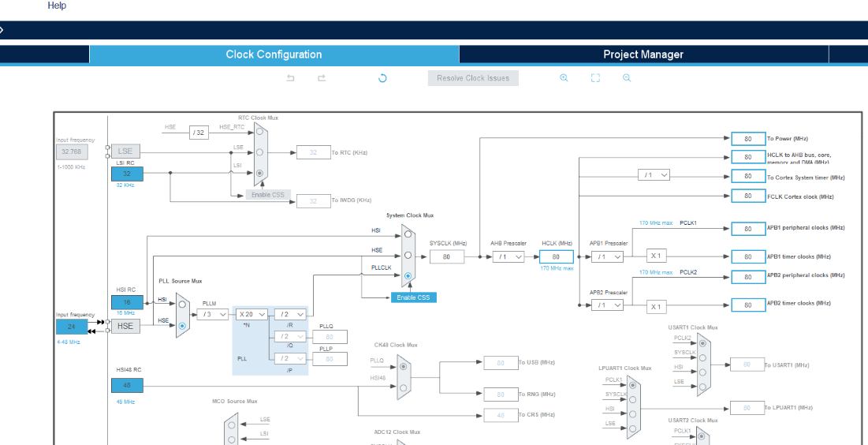Select PLLCLK in System Clock Mux

click(408, 275)
